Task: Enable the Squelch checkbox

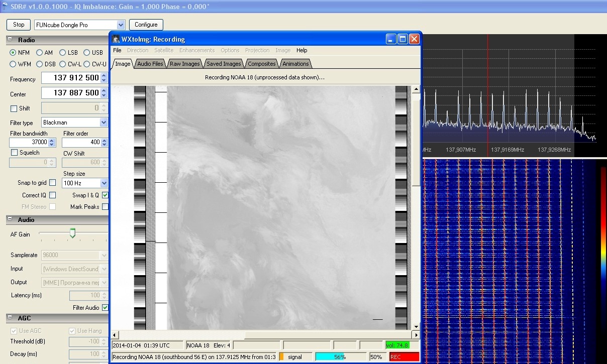Action: pyautogui.click(x=14, y=152)
